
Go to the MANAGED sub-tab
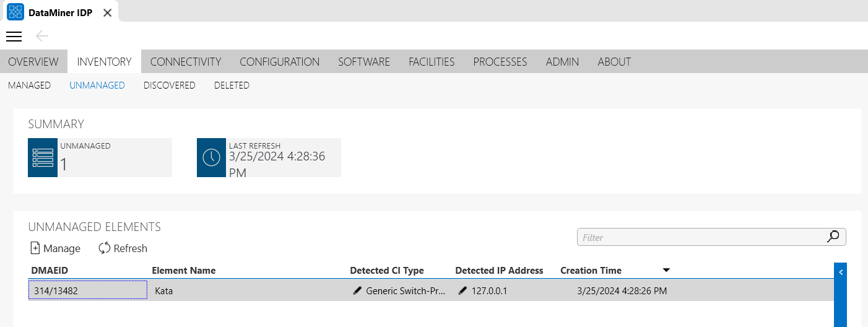[29, 85]
